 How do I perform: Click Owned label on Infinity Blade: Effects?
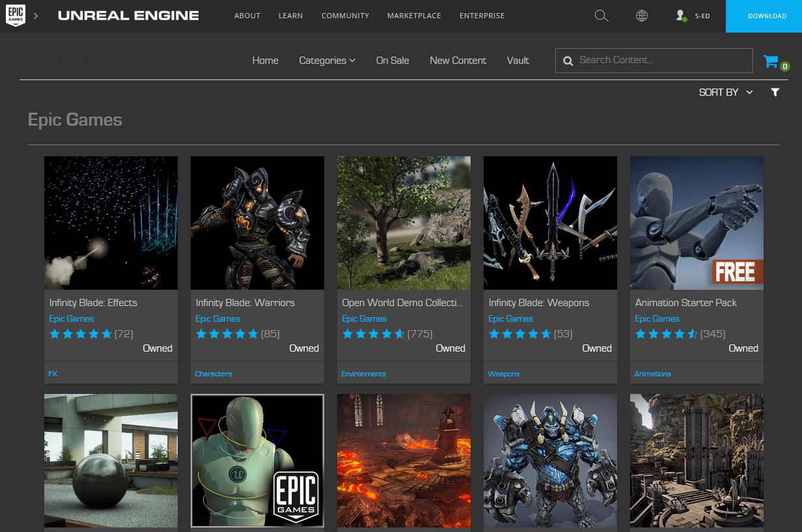click(158, 348)
